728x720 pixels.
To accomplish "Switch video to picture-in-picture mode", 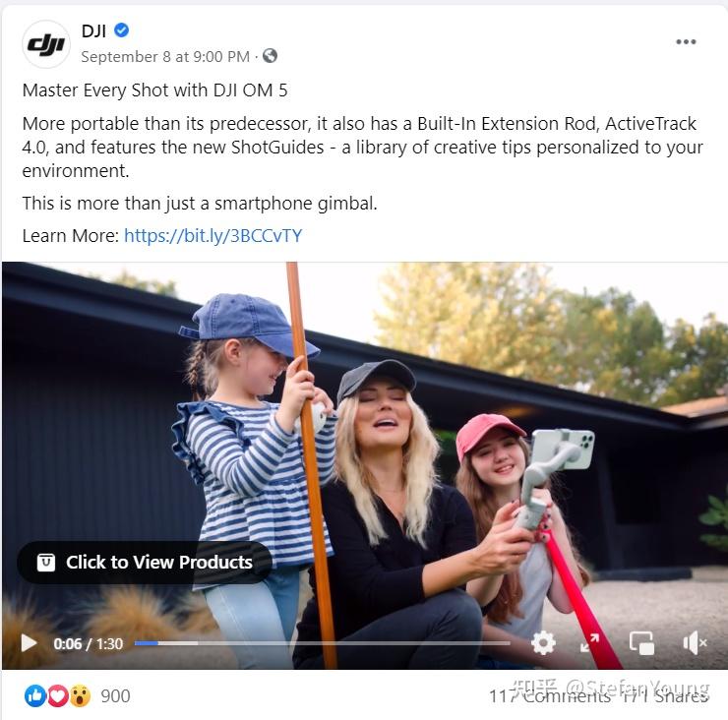I will point(641,643).
